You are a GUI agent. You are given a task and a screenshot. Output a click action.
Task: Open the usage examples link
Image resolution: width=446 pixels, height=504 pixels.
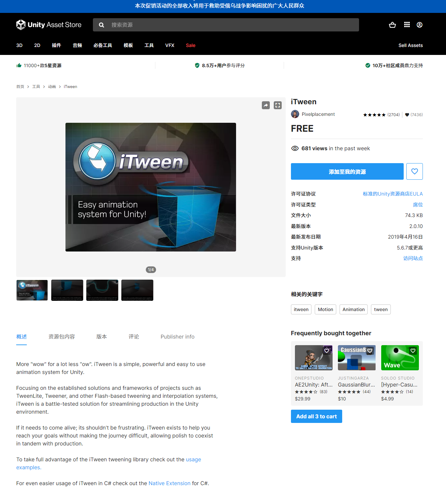click(x=193, y=459)
